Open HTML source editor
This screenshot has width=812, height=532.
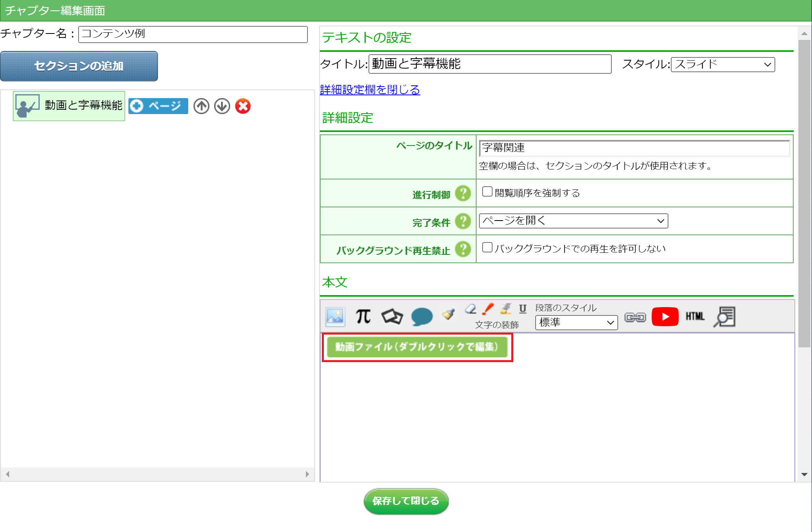pos(695,317)
